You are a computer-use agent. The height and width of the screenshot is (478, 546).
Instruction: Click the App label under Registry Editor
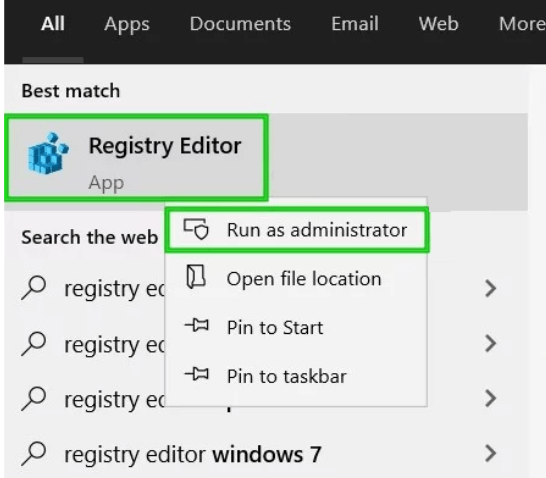tap(106, 183)
